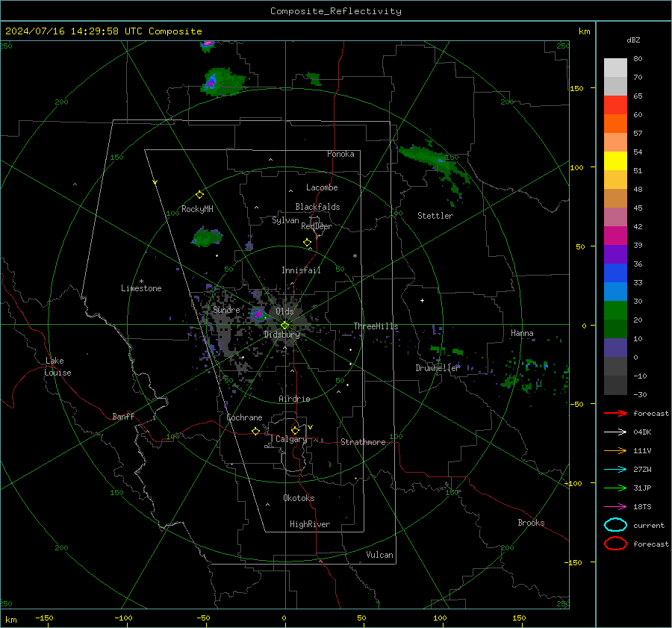Click the Vulcan label
672x628 pixels.
379,555
